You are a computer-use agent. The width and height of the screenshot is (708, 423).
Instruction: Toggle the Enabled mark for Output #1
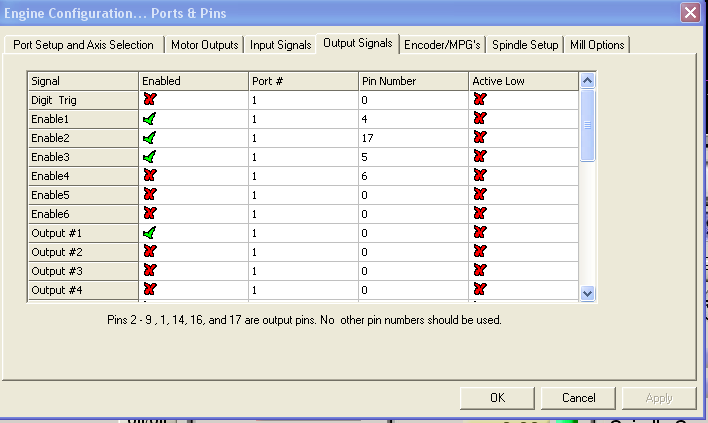click(x=151, y=232)
